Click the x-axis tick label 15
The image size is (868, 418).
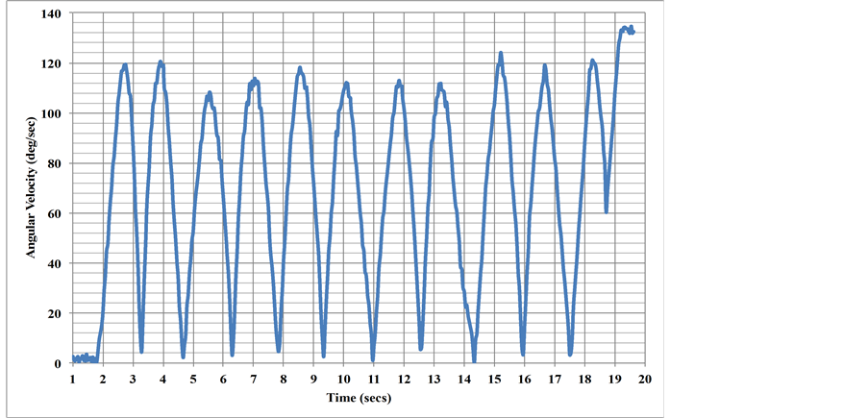[494, 380]
